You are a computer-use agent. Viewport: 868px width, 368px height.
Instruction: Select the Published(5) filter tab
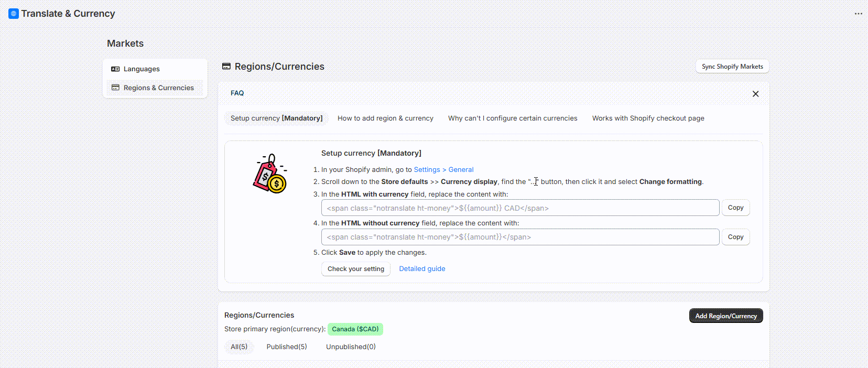[x=287, y=347]
